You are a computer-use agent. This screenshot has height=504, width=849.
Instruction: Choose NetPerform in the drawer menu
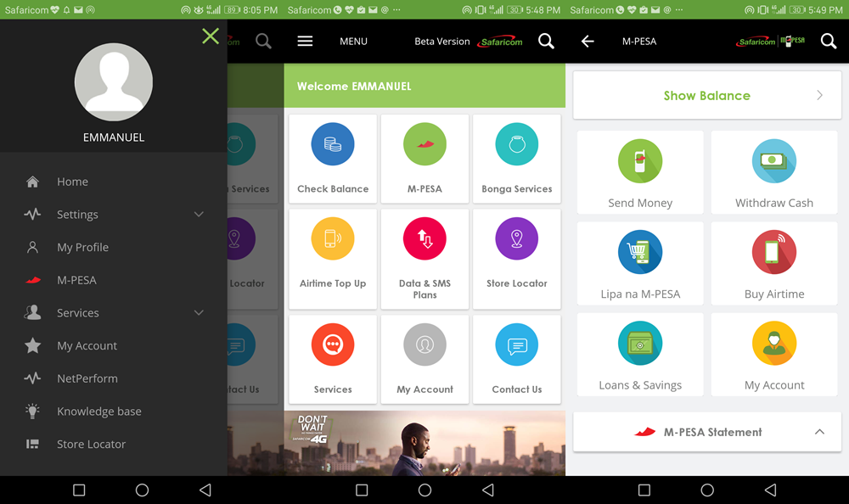[x=87, y=378]
